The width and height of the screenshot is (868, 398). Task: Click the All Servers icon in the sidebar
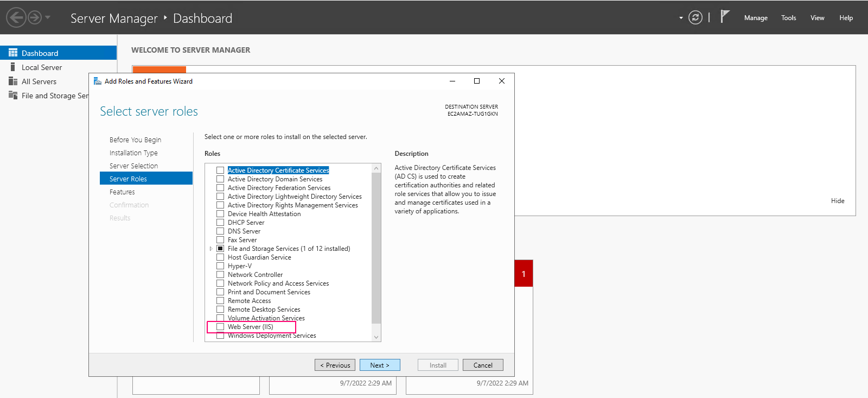(x=13, y=81)
